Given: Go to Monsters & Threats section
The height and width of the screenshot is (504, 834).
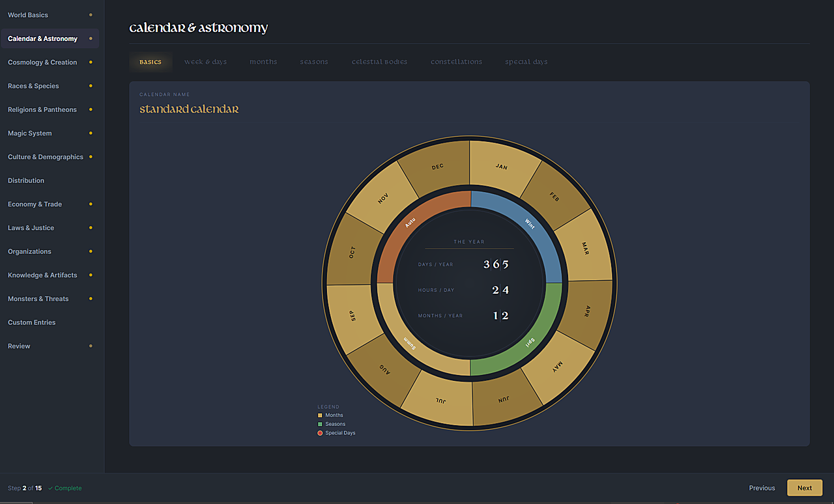Looking at the screenshot, I should click(50, 299).
